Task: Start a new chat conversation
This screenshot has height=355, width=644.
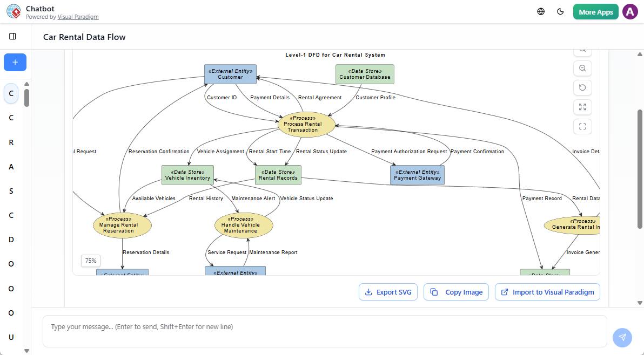Action: 15,62
